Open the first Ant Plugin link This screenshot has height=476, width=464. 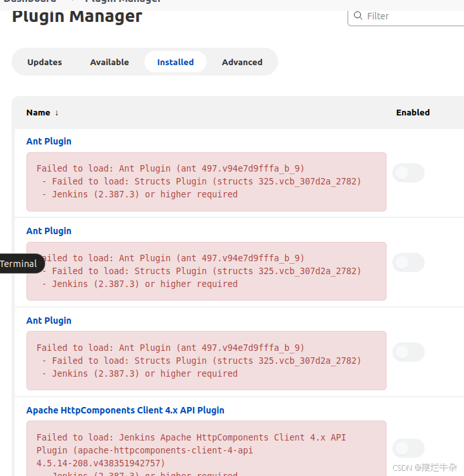(x=49, y=141)
